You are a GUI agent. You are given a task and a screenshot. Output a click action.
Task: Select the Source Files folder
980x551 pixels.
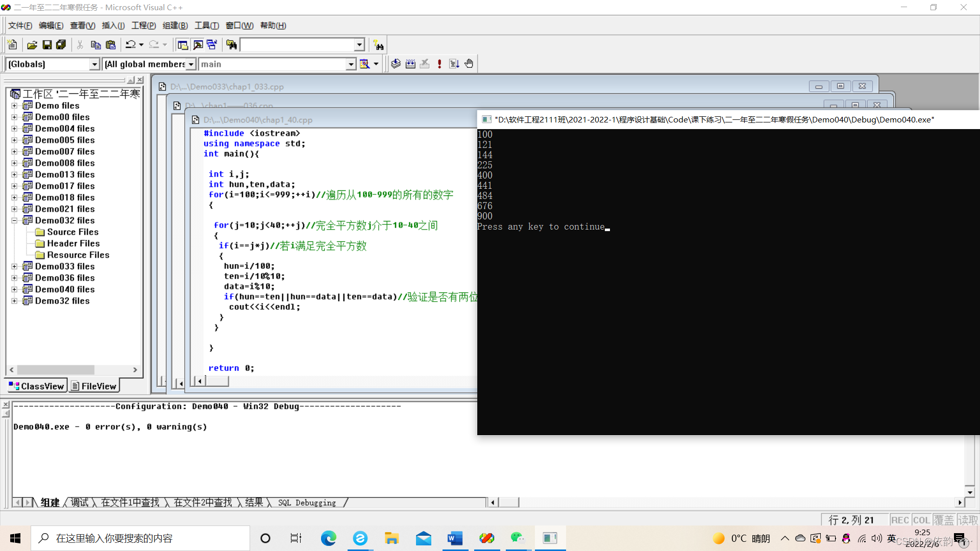tap(72, 232)
